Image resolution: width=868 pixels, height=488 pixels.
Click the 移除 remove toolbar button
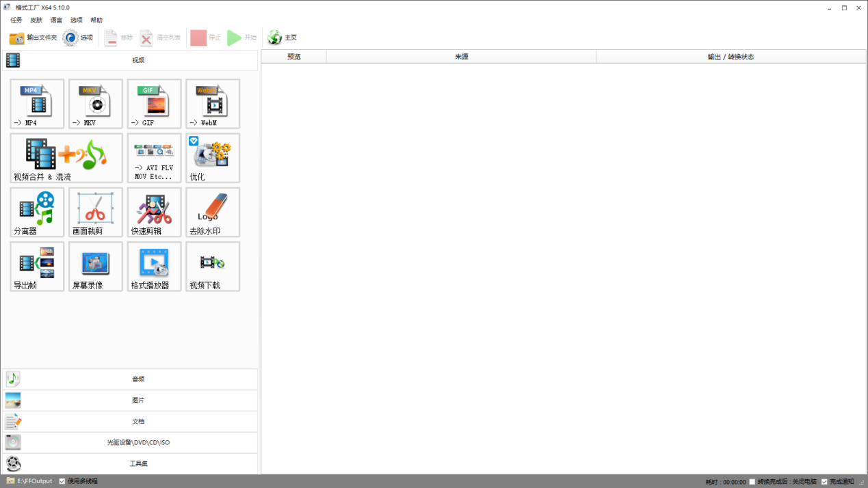pos(118,38)
